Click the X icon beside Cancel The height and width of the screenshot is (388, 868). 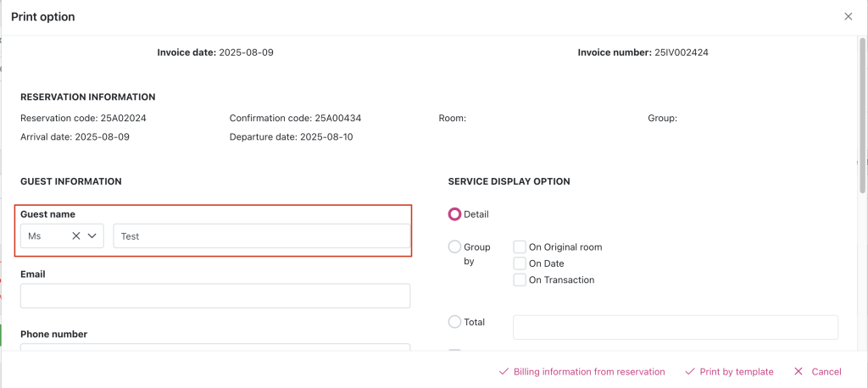point(798,372)
